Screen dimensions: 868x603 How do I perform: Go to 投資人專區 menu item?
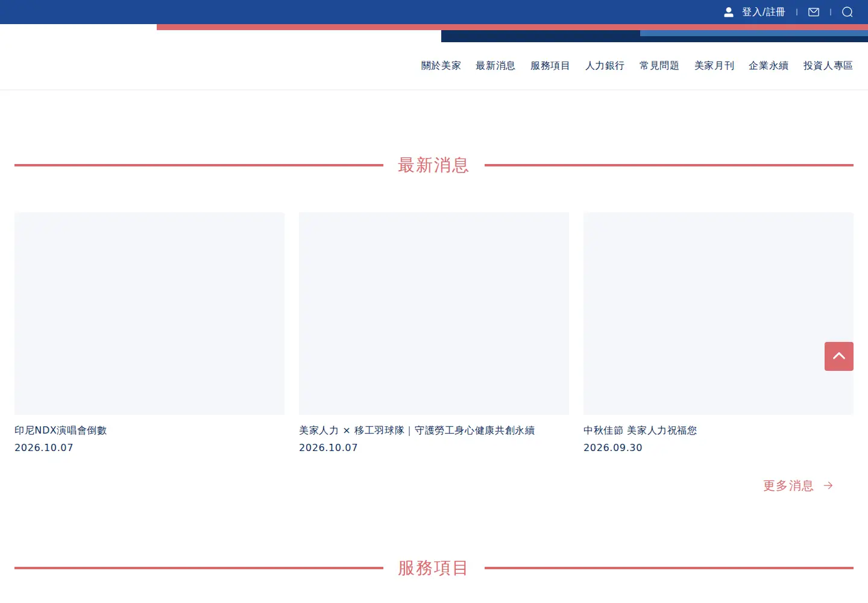point(828,65)
